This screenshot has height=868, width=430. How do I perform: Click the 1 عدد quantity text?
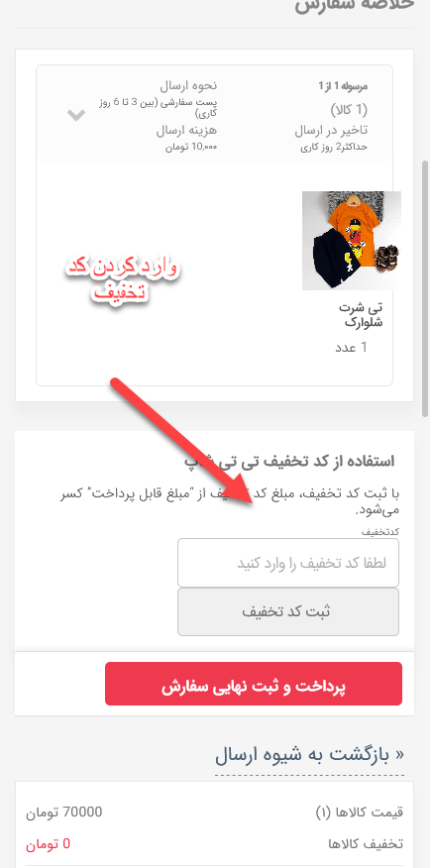point(351,348)
